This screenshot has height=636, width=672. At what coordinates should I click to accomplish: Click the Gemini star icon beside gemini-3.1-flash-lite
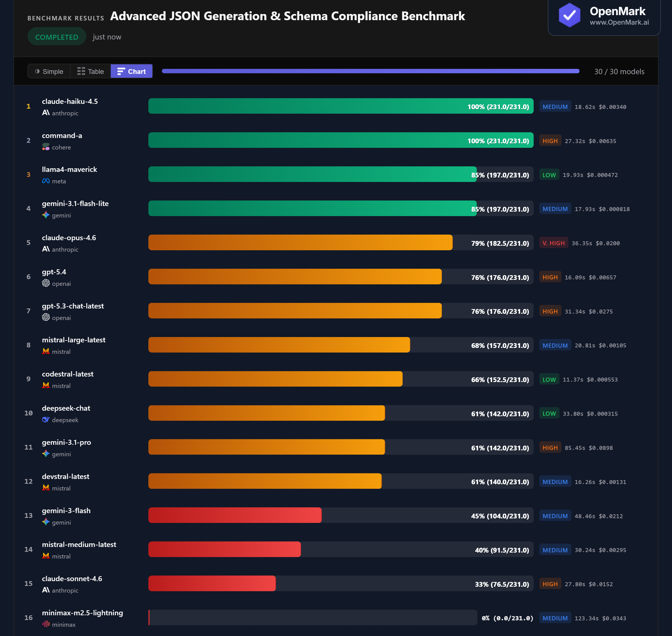click(46, 215)
